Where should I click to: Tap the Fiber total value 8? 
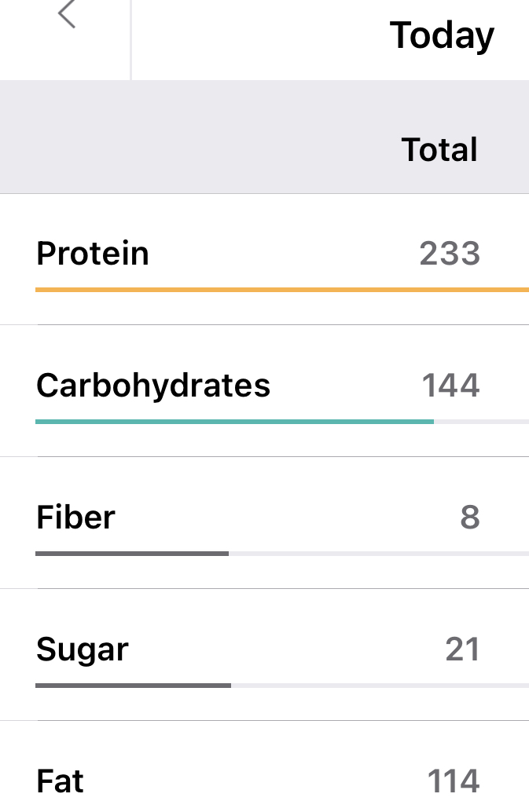tap(470, 518)
